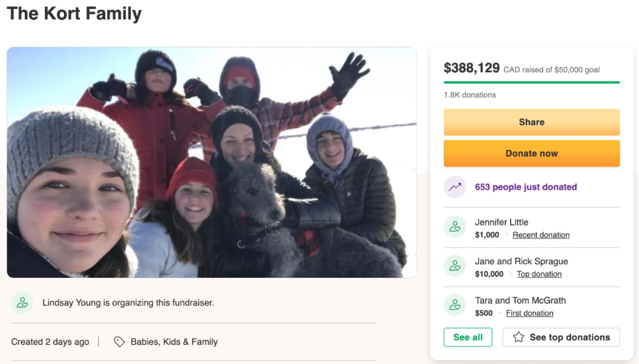639x364 pixels.
Task: Click Jane and Rick Sprague's donor avatar icon
Action: click(x=455, y=266)
